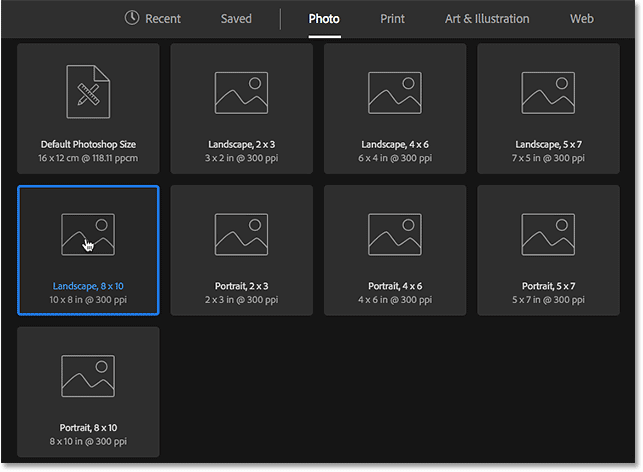
Task: Click the Portrait, 4 x 6 image icon
Action: (x=395, y=234)
